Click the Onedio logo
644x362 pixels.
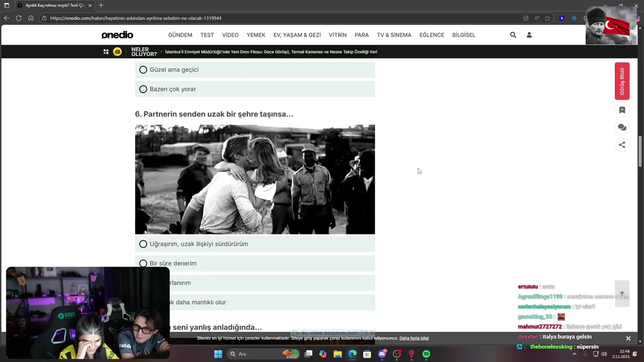pyautogui.click(x=117, y=35)
